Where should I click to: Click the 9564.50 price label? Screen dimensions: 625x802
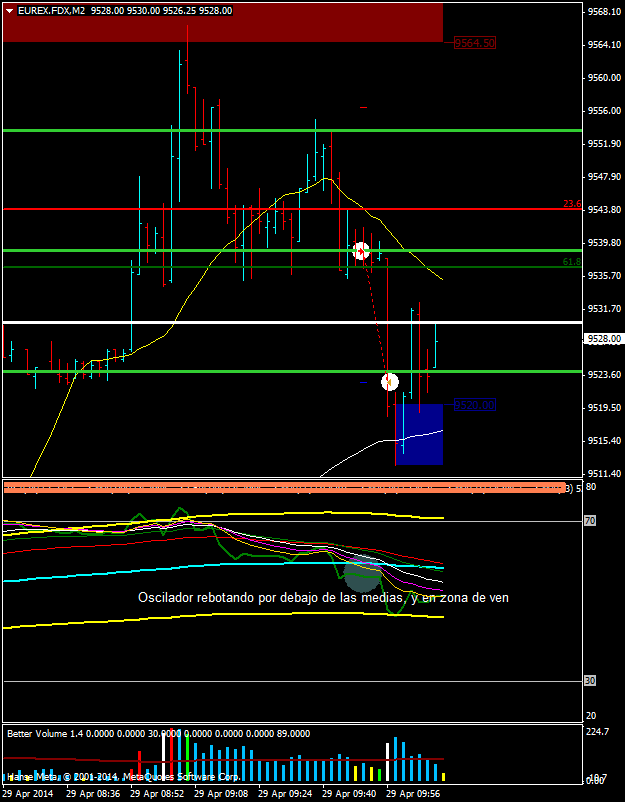[x=474, y=43]
